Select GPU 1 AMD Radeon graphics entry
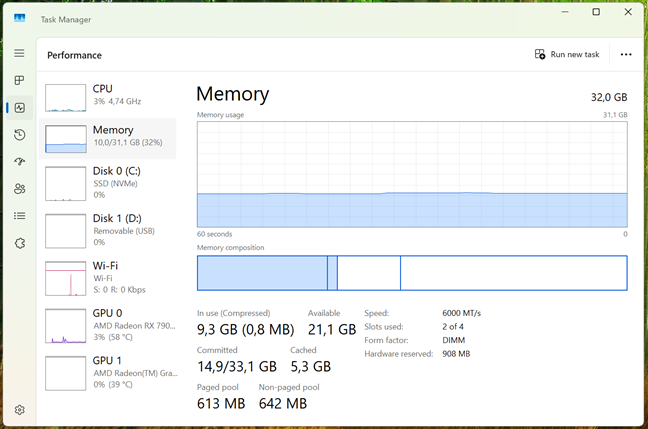This screenshot has height=429, width=648. (x=108, y=372)
